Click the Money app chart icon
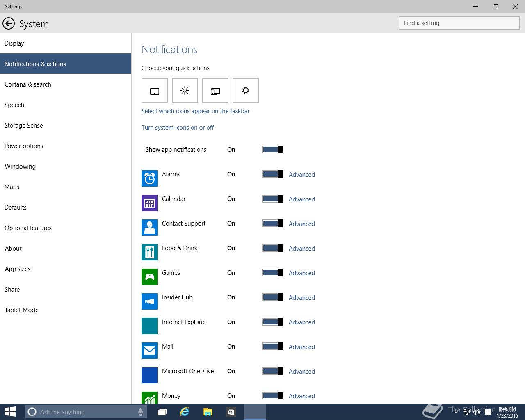This screenshot has width=525, height=420. [x=150, y=397]
